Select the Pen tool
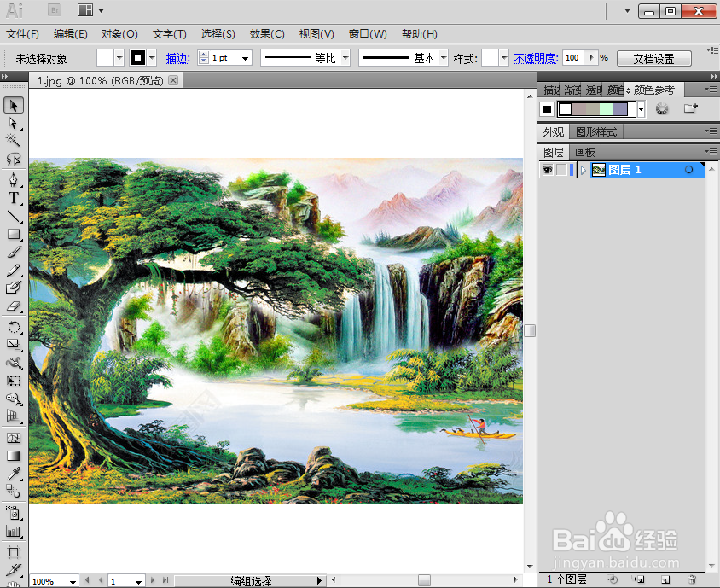720x588 pixels. tap(14, 179)
